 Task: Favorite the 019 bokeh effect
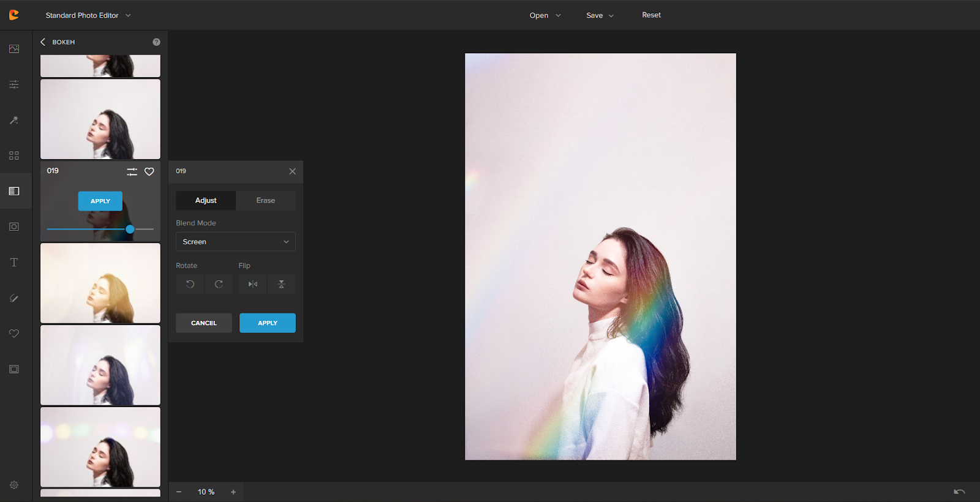tap(149, 172)
